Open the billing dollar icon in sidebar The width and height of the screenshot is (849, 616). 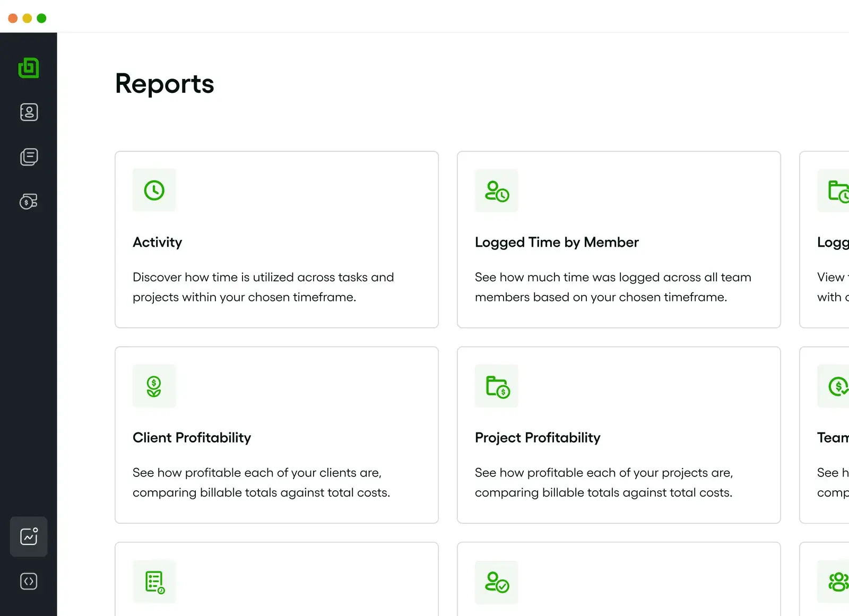coord(29,202)
